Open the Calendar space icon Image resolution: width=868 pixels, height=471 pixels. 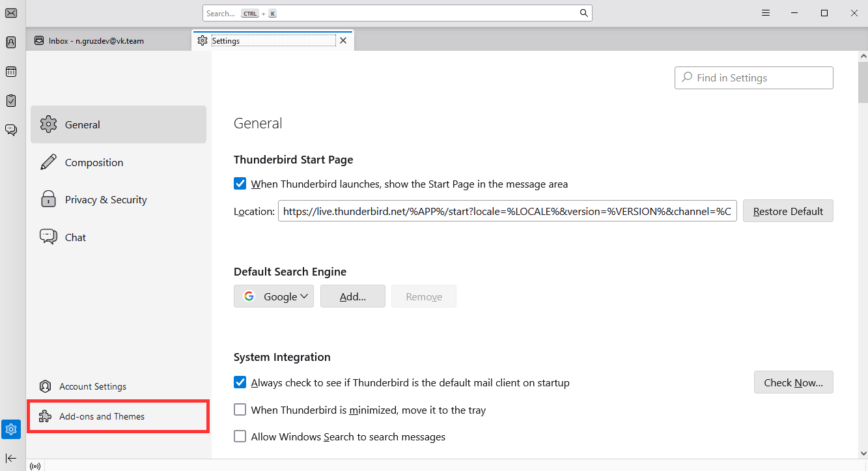pyautogui.click(x=11, y=72)
